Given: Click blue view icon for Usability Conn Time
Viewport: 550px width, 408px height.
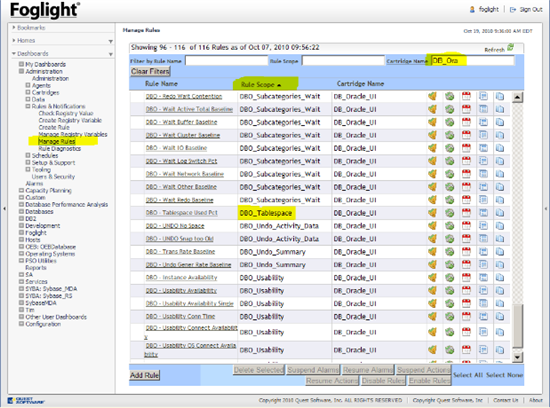Looking at the screenshot, I should [x=483, y=317].
